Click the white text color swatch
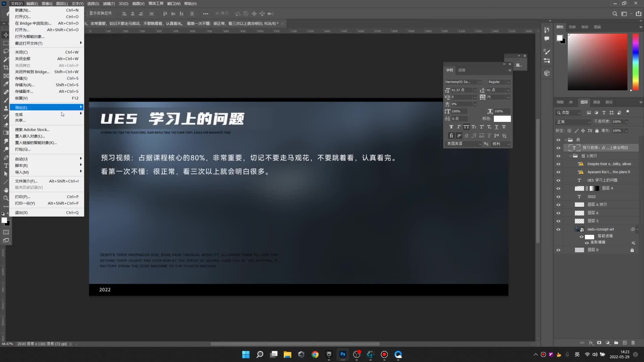 502,119
